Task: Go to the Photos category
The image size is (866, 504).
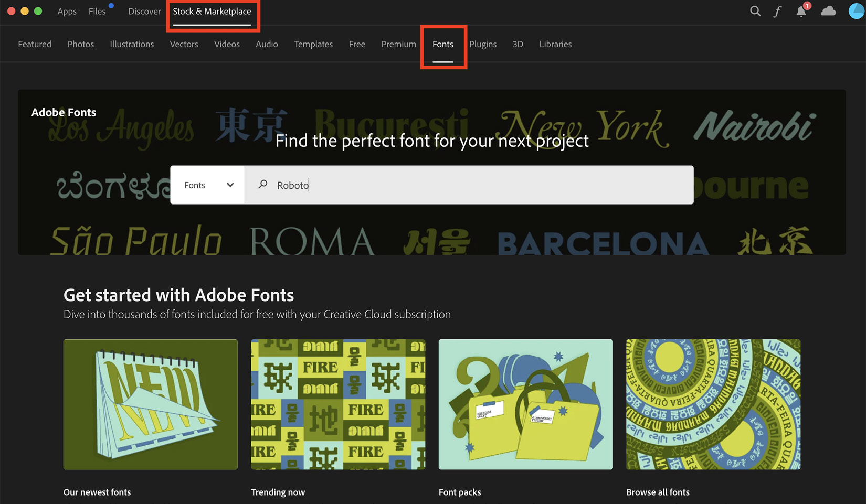Action: pos(81,44)
